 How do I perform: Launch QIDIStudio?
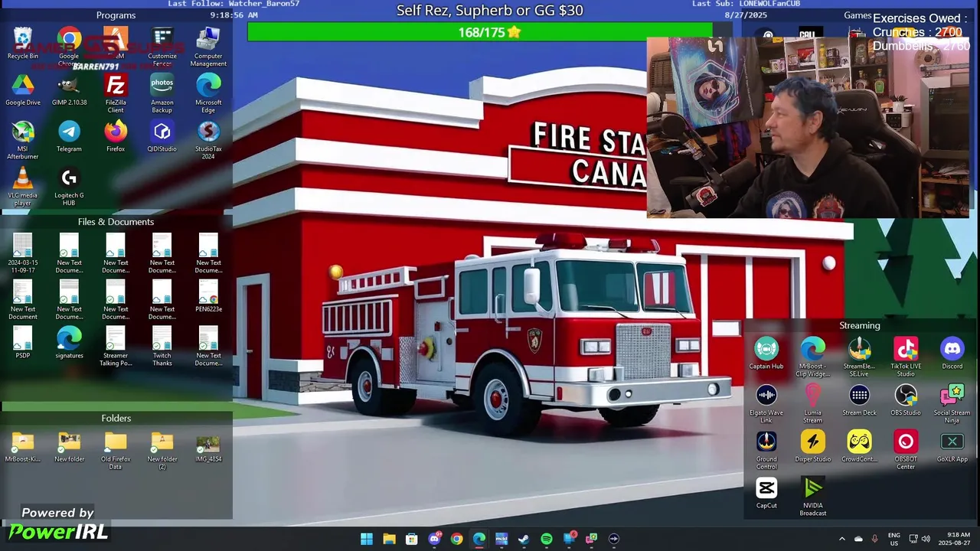click(162, 136)
